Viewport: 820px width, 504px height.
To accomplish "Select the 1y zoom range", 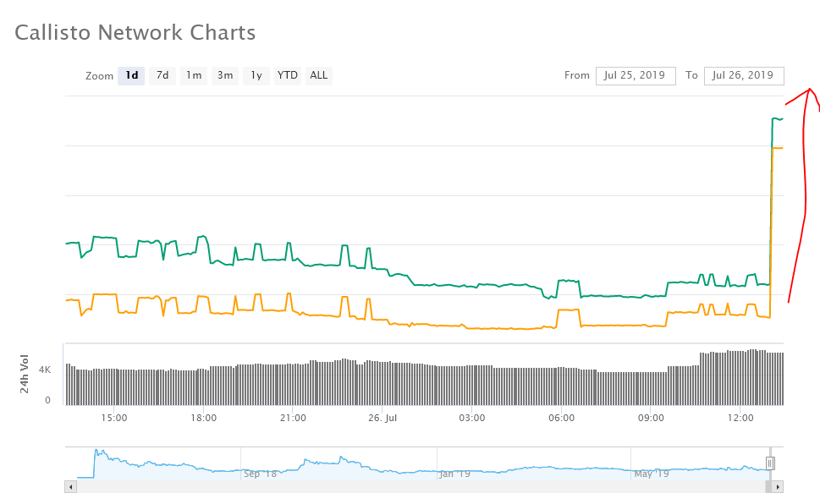I will coord(256,76).
